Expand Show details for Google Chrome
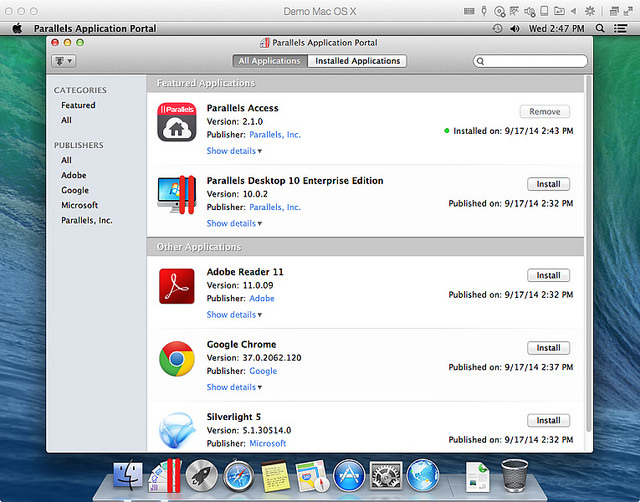The image size is (640, 502). tap(234, 387)
